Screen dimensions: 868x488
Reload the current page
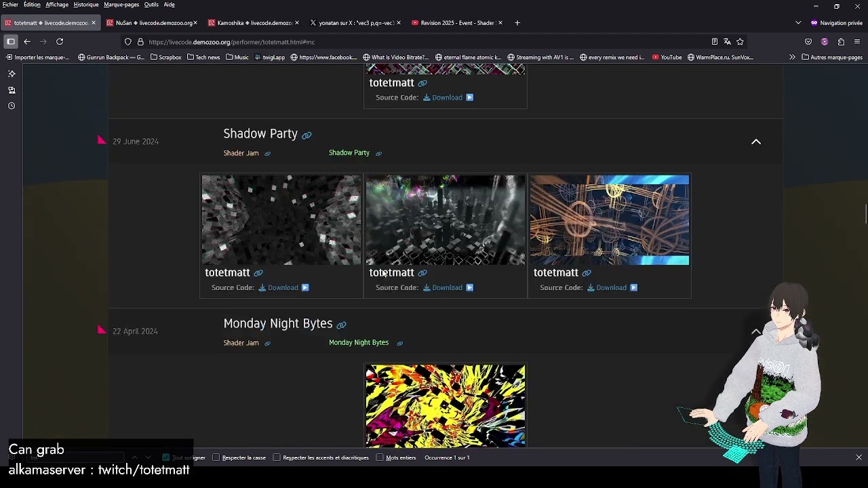pyautogui.click(x=60, y=41)
